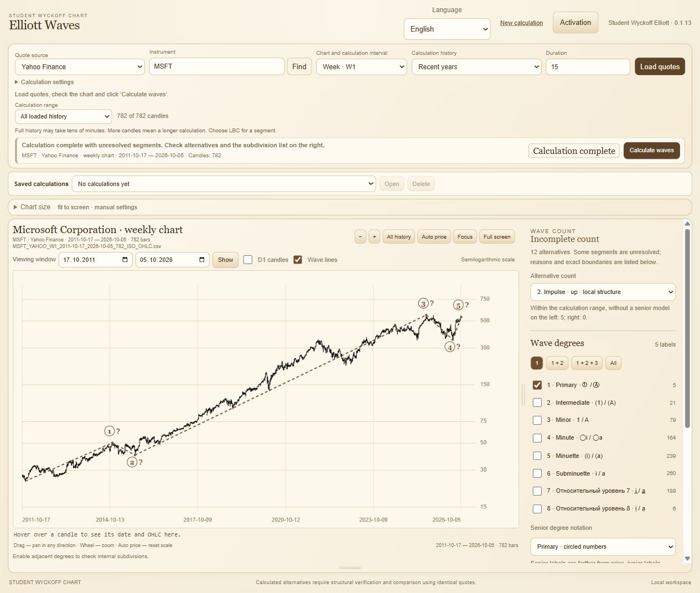Click the bottom panel resize grip

pos(350,568)
